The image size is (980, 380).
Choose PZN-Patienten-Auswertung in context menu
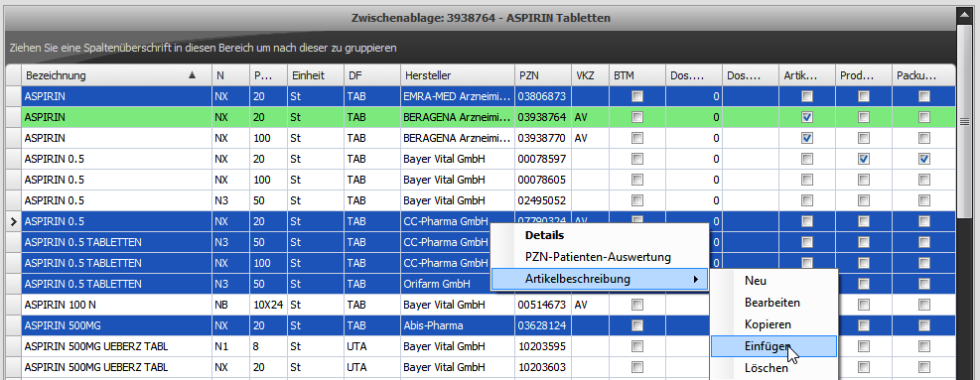(600, 257)
